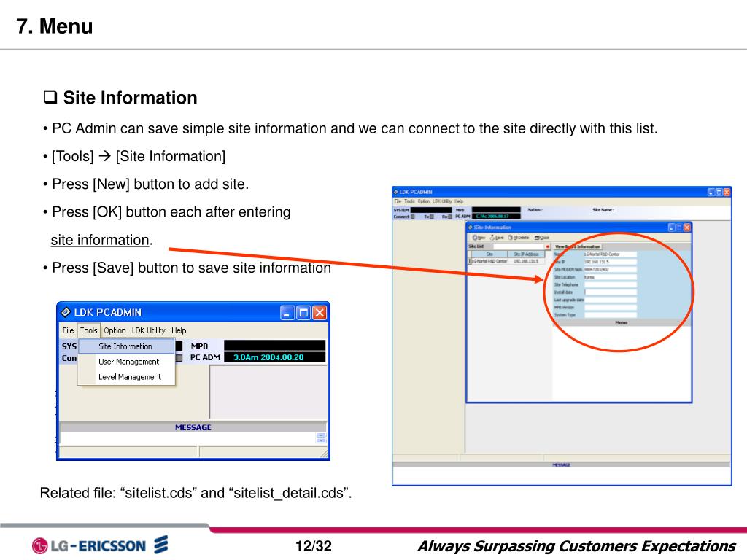
Task: Click the diamond app icon beside large LDK PCADMIN title
Action: point(66,312)
